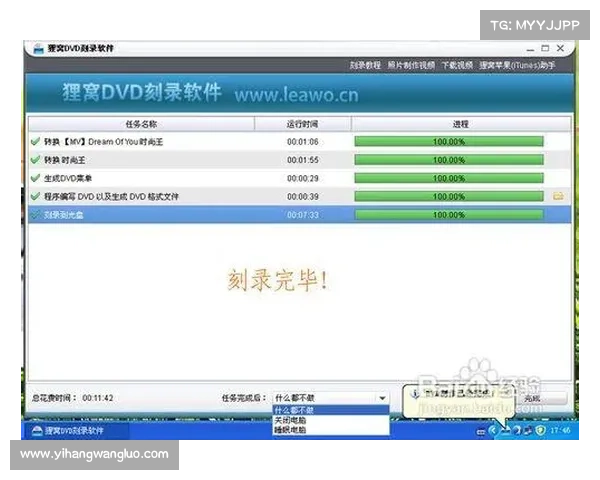The image size is (600, 480).
Task: Click the 运行时间 column header
Action: click(303, 124)
